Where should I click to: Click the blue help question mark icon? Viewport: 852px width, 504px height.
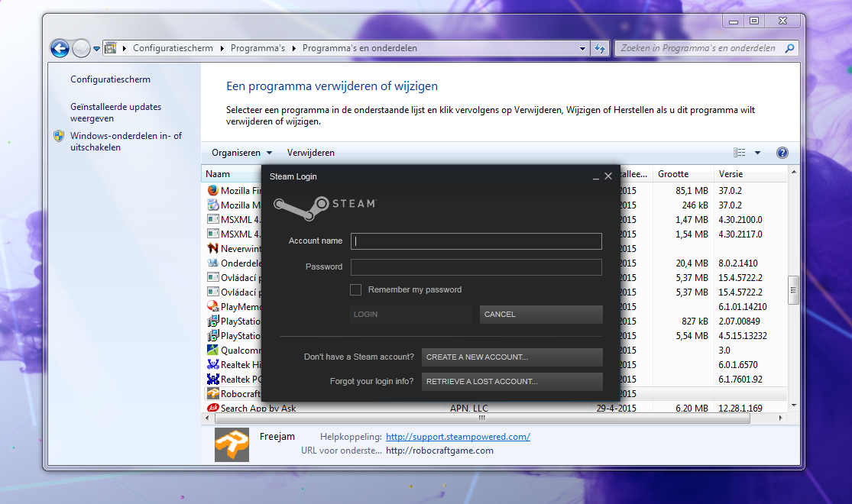tap(782, 153)
